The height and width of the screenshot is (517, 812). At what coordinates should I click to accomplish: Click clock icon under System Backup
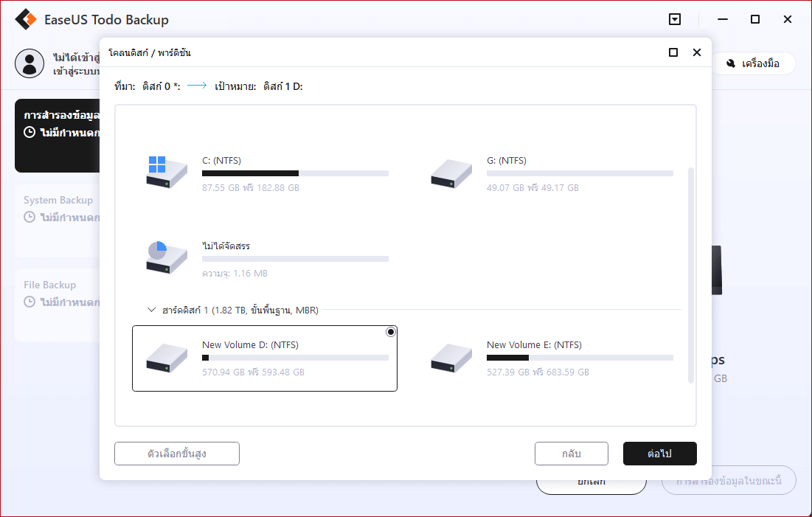pyautogui.click(x=30, y=217)
